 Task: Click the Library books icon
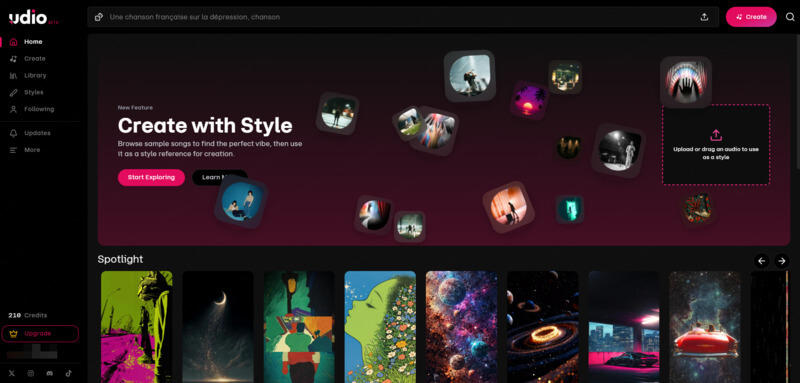point(14,75)
